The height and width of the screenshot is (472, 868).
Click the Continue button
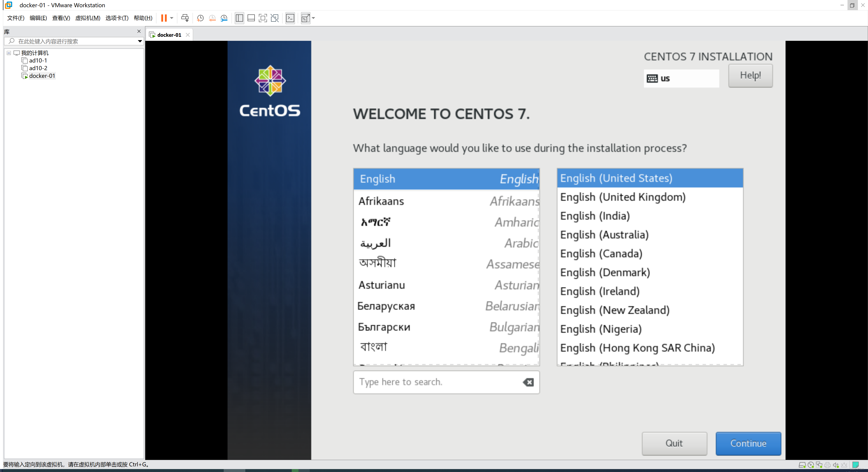coord(748,443)
